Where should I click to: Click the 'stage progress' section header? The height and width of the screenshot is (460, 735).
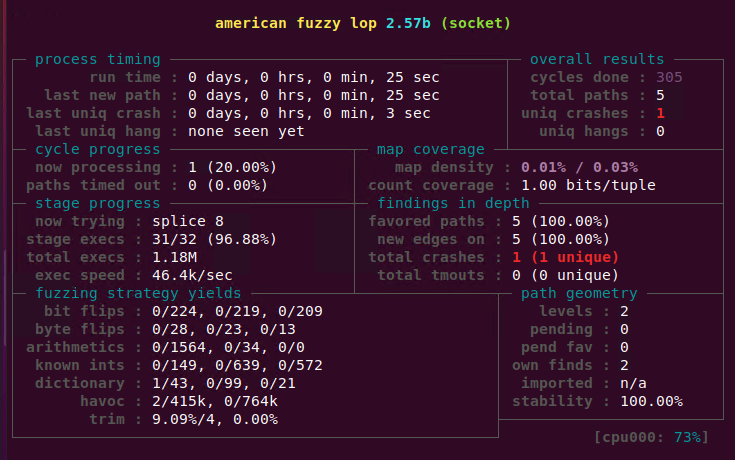[x=98, y=203]
